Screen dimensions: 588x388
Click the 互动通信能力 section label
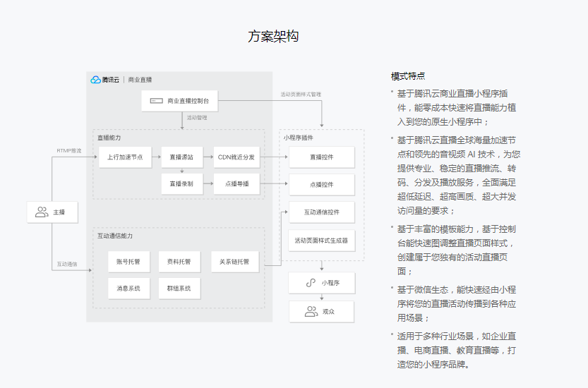[x=115, y=236]
